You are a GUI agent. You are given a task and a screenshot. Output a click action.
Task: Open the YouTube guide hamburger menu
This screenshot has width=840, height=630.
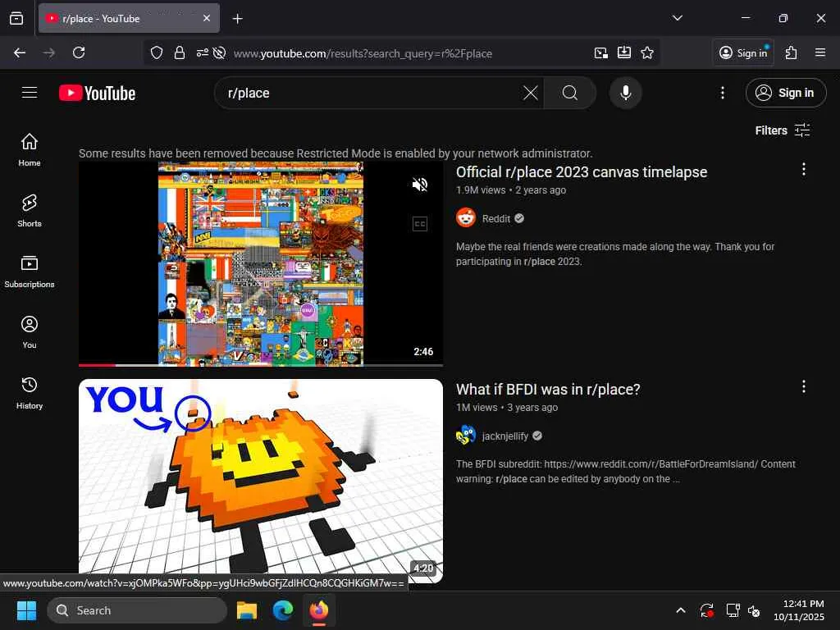30,93
